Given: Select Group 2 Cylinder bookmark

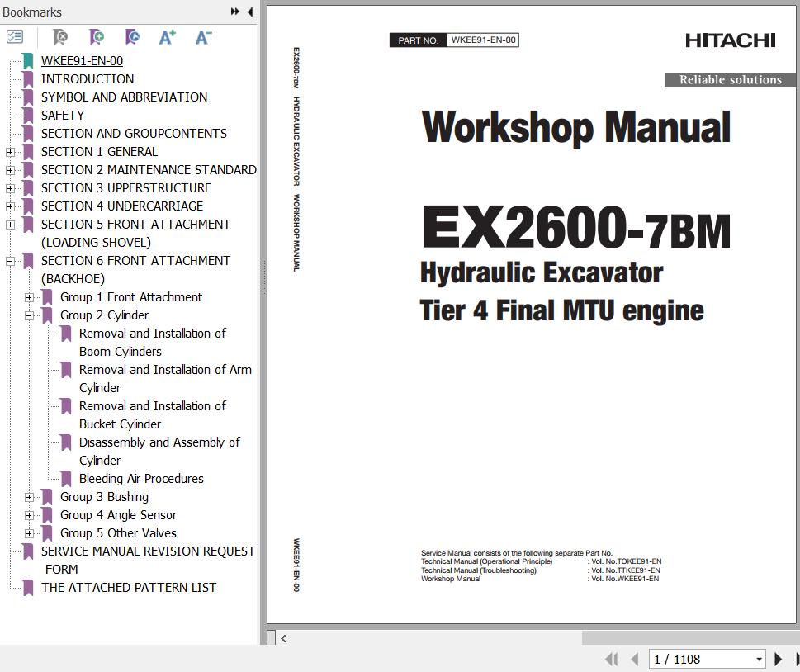Looking at the screenshot, I should click(x=104, y=315).
